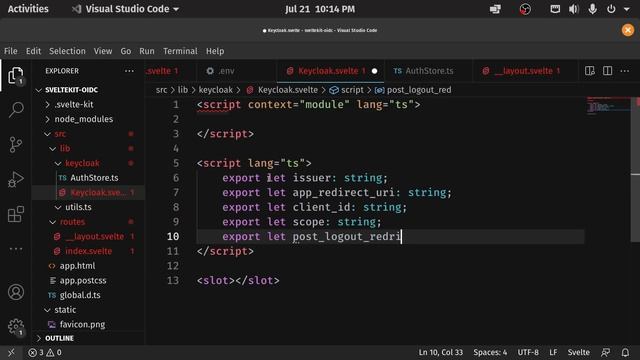Viewport: 640px width, 360px height.
Task: Open Explorer panel more actions ellipsis
Action: pyautogui.click(x=129, y=71)
